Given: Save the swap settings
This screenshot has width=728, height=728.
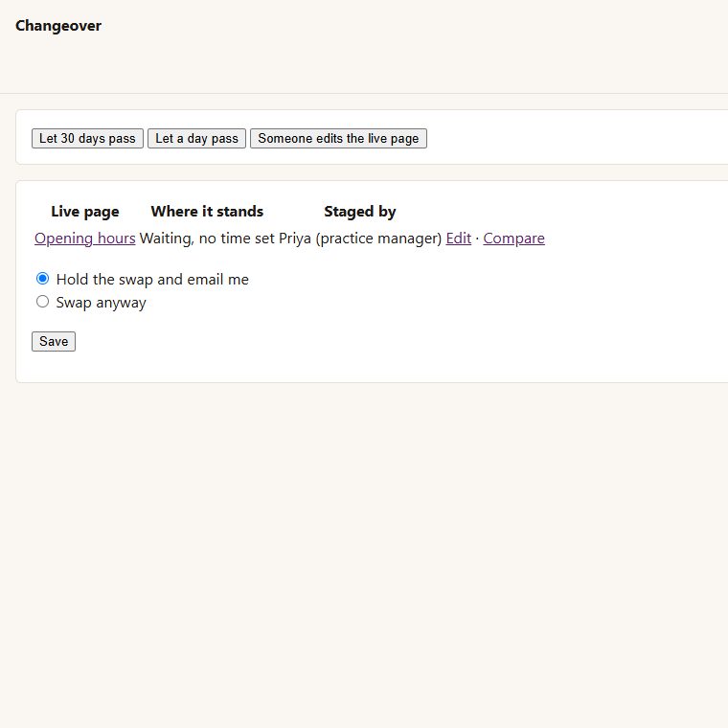Looking at the screenshot, I should pyautogui.click(x=54, y=341).
